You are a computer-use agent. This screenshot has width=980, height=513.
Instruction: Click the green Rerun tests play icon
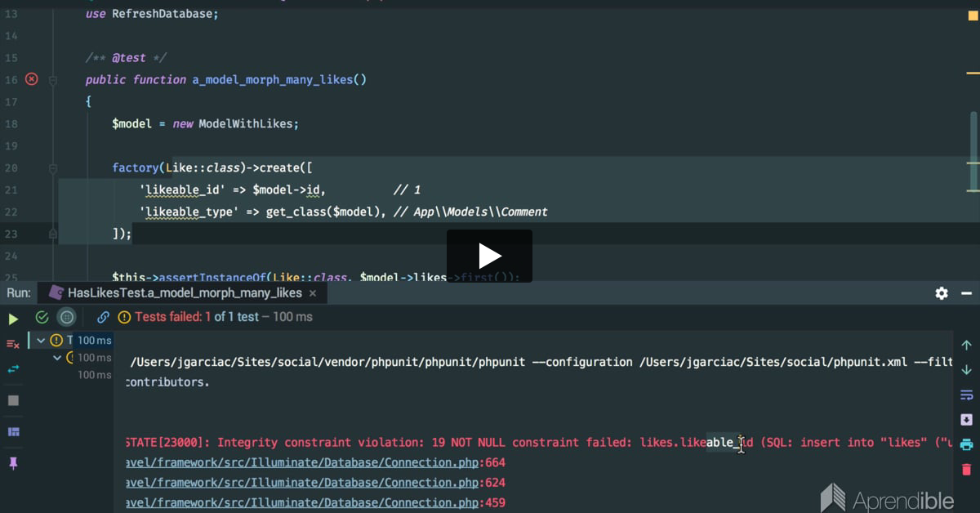click(13, 318)
